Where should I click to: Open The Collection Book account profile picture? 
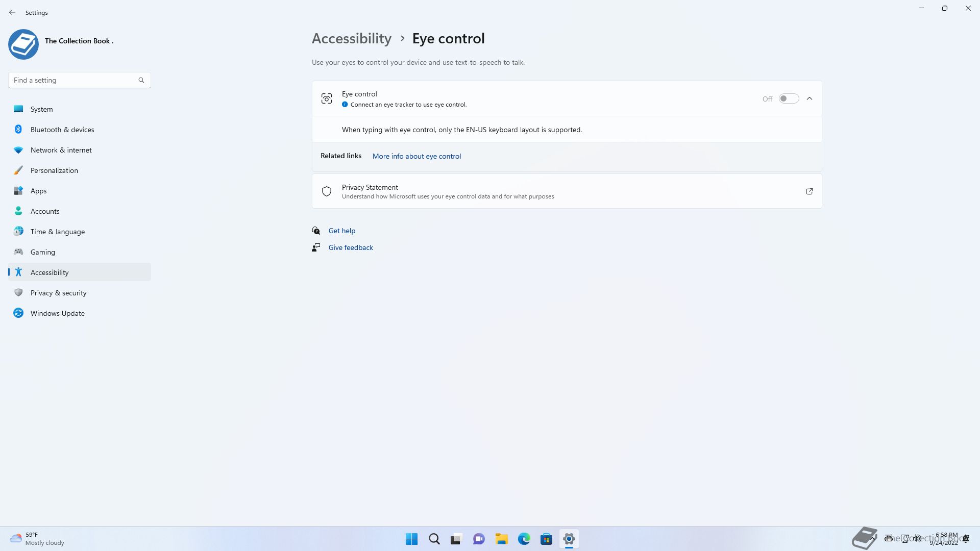(23, 44)
